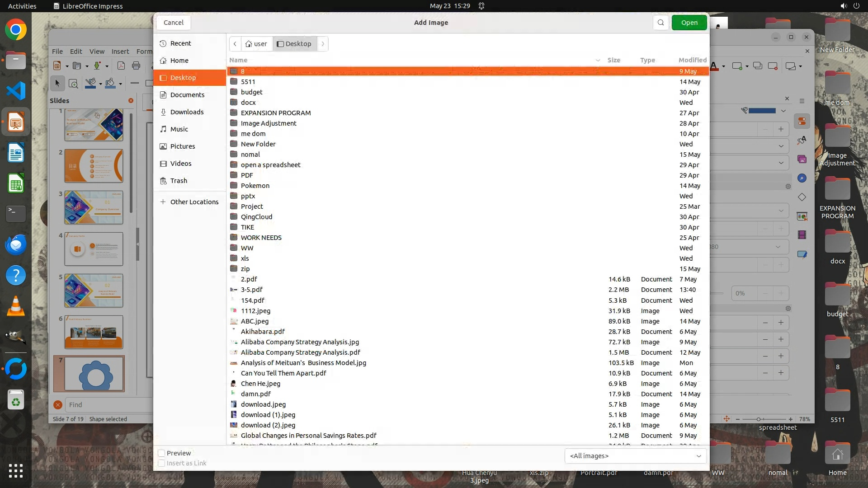Image resolution: width=868 pixels, height=488 pixels.
Task: Open the Sidebar Gallery panel icon
Action: tap(802, 159)
